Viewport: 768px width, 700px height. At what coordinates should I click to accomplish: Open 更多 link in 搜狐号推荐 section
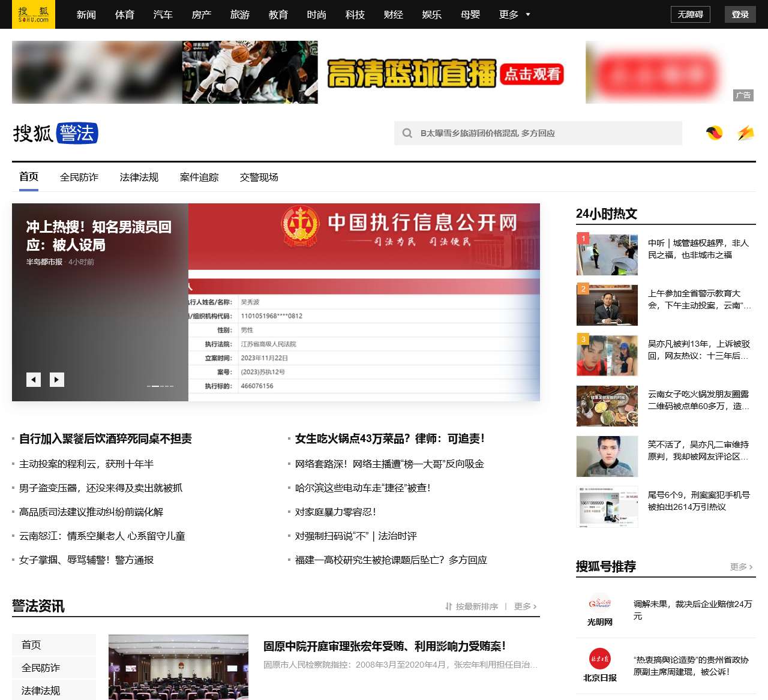tap(742, 567)
